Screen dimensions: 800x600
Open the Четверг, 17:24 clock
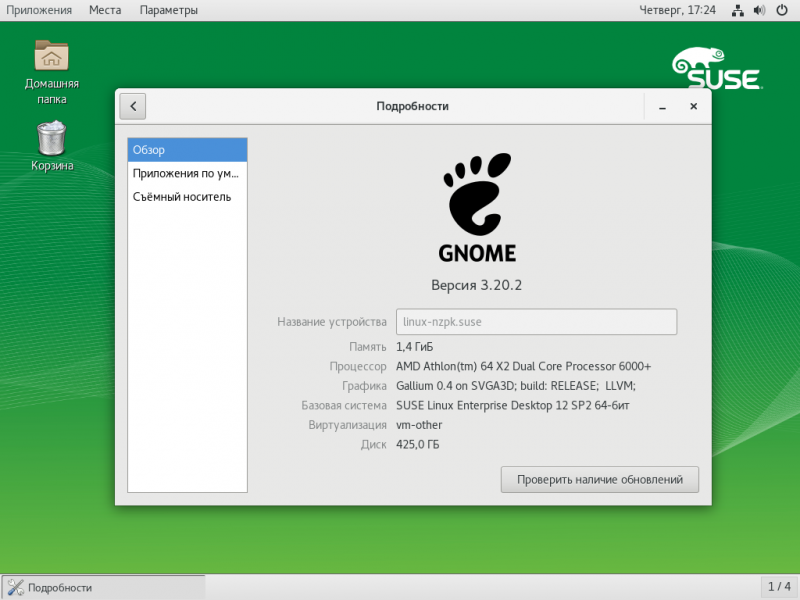(x=678, y=10)
